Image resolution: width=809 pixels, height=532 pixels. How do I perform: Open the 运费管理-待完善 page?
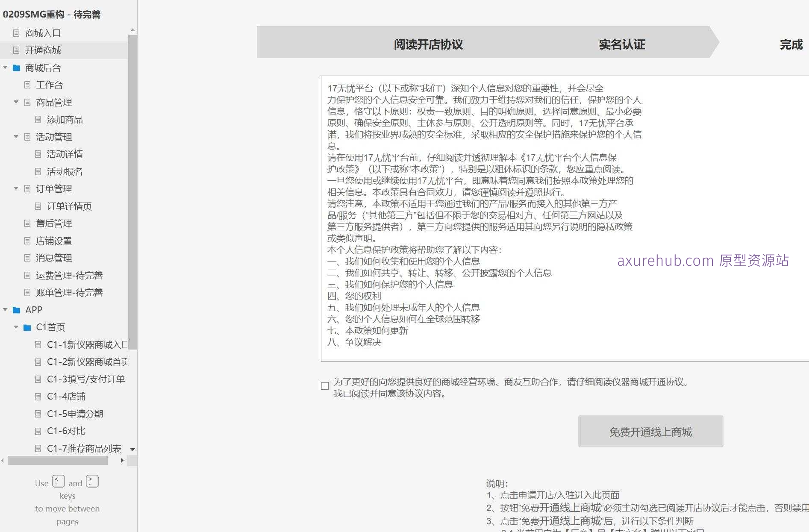(69, 275)
